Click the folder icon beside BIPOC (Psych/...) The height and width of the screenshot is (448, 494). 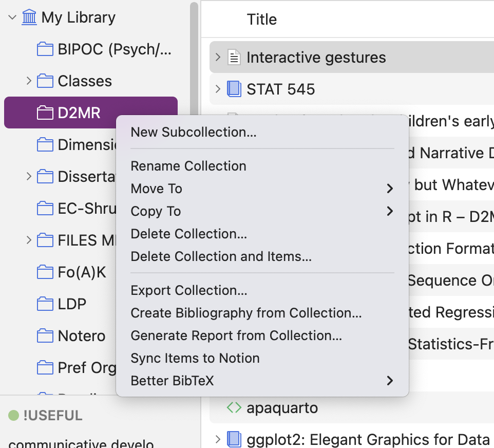point(45,49)
